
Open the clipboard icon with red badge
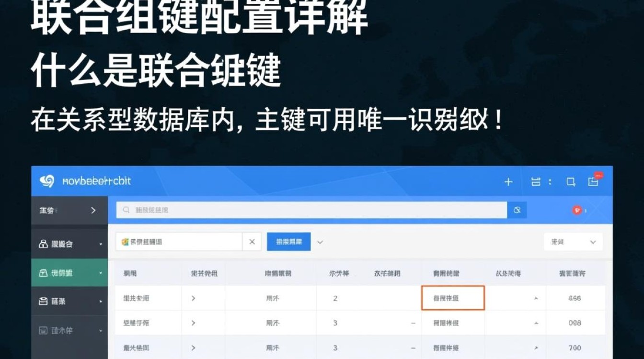point(593,181)
